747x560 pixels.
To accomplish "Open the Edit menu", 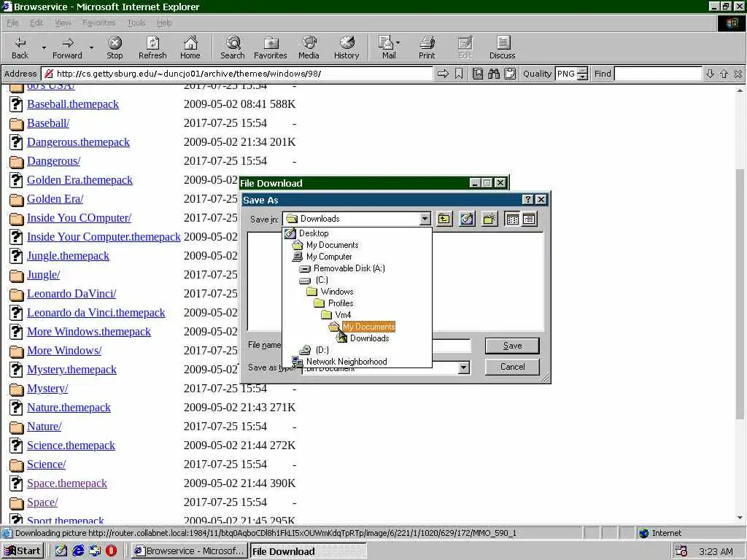I will pos(36,23).
